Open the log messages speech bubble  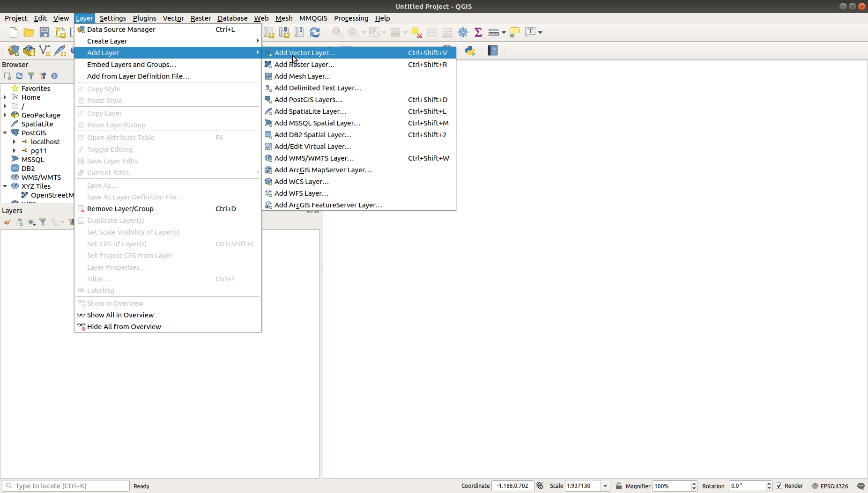(861, 486)
